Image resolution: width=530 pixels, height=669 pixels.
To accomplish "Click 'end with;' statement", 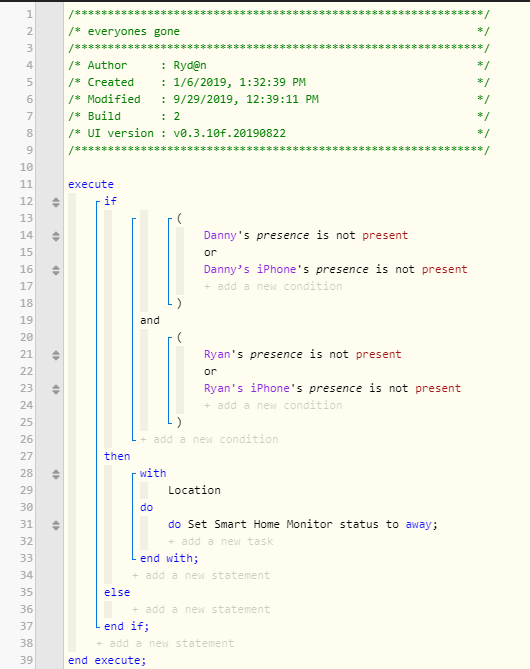I will 169,558.
